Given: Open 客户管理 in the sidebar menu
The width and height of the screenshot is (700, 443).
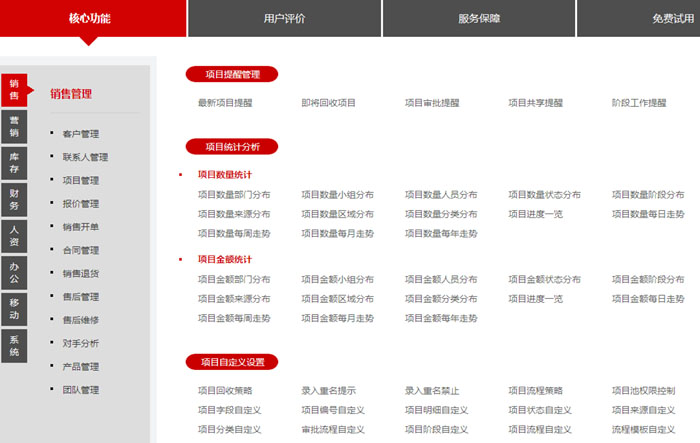Looking at the screenshot, I should [x=80, y=134].
